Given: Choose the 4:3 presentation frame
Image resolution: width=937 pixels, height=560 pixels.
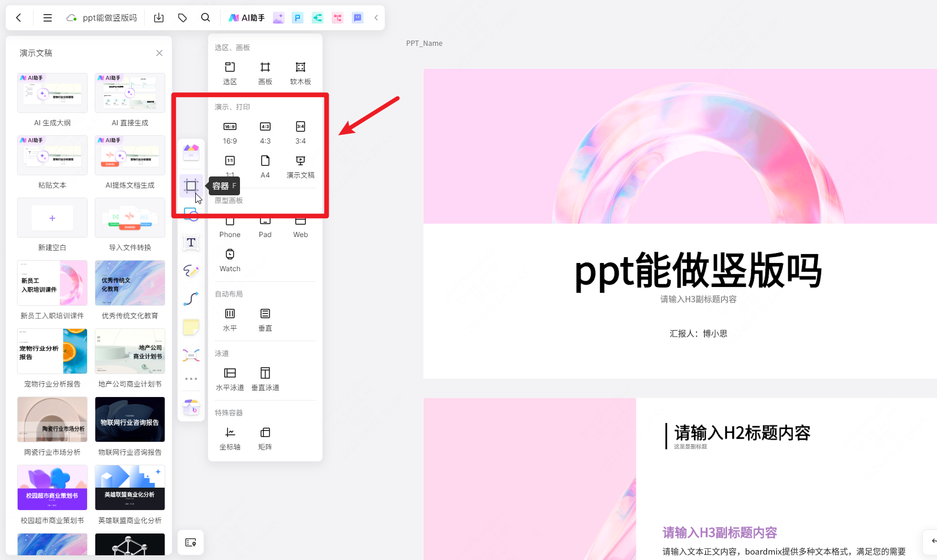Looking at the screenshot, I should [265, 132].
